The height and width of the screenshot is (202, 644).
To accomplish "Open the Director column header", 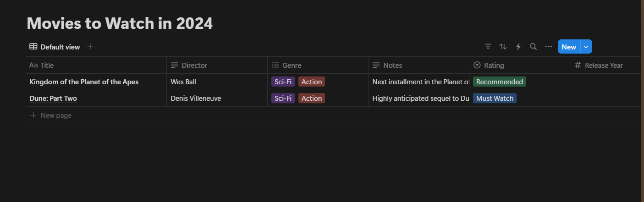I will tap(194, 65).
